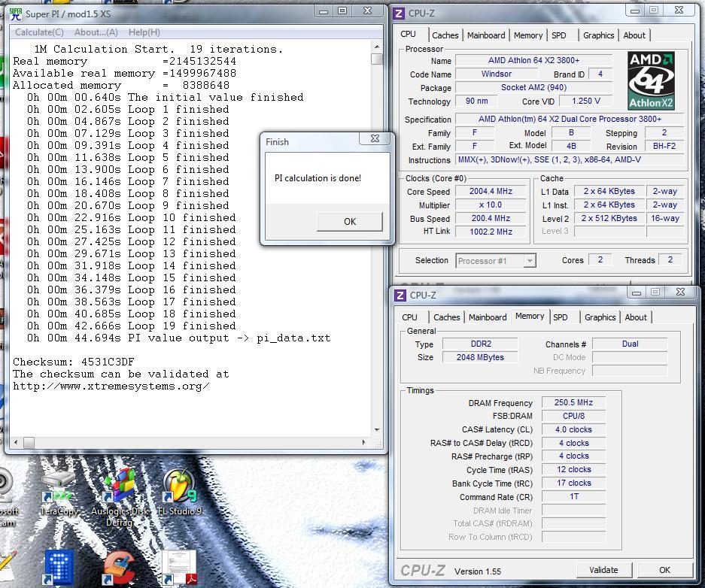The height and width of the screenshot is (588, 705).
Task: Click the Command Rate value 1T
Action: [x=573, y=497]
